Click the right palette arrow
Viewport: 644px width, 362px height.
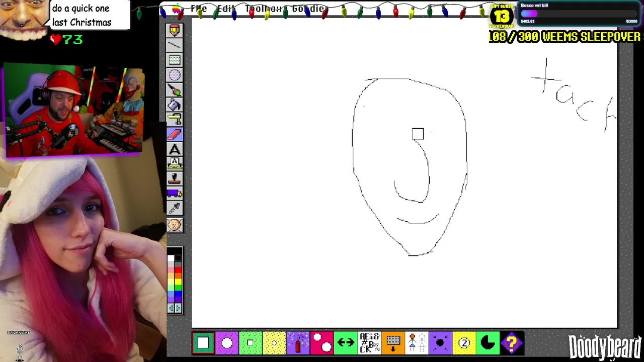178,308
